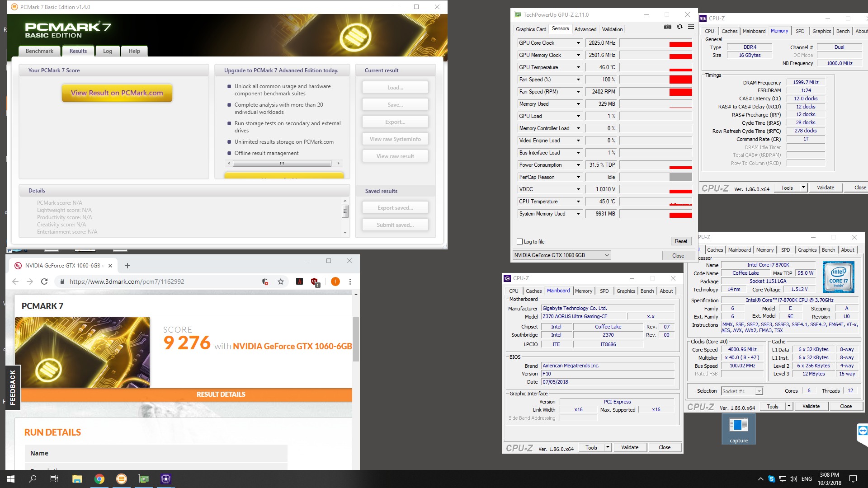Show hidden system tray icons
868x488 pixels.
(x=760, y=479)
